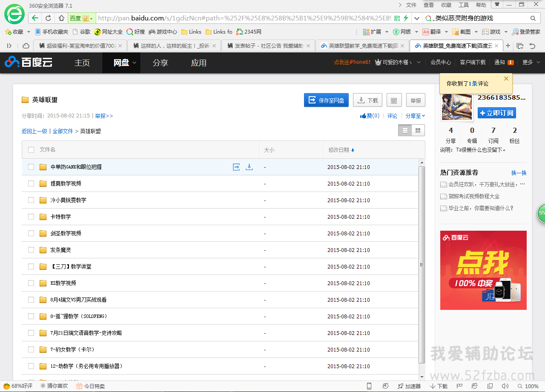Screen dimensions: 545x392
Task: Click the file list vertical scrollbar
Action: coord(422,264)
